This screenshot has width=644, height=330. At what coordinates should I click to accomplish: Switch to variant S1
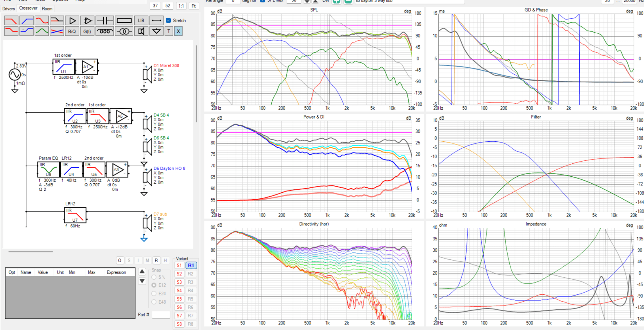click(x=179, y=265)
